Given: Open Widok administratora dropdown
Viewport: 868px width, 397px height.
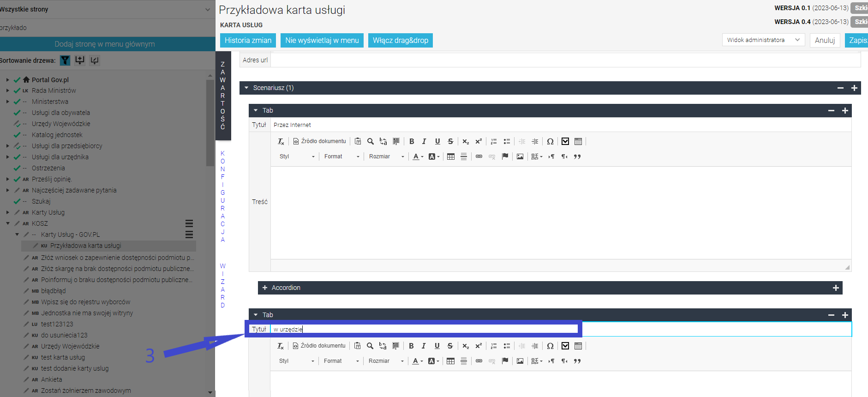Looking at the screenshot, I should pos(763,40).
